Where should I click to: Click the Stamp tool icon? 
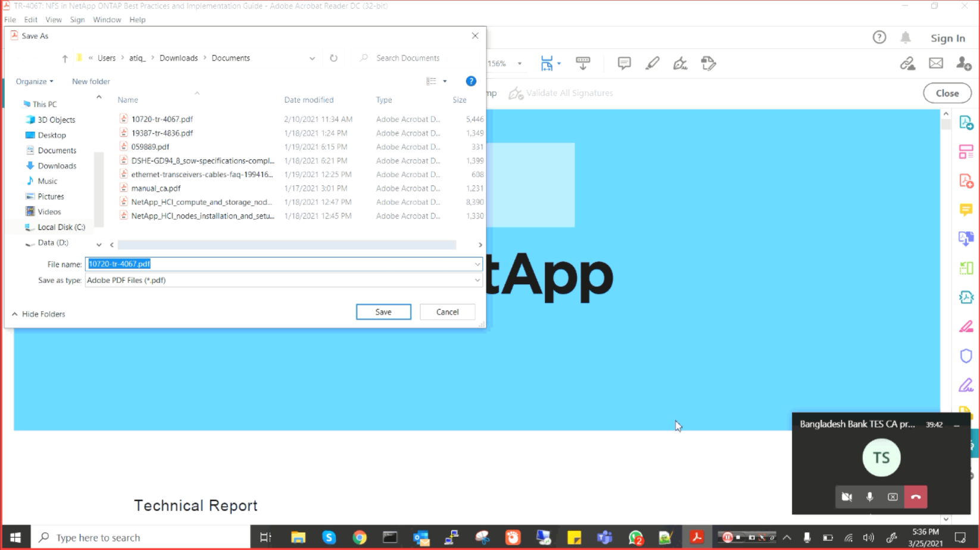[x=709, y=63]
